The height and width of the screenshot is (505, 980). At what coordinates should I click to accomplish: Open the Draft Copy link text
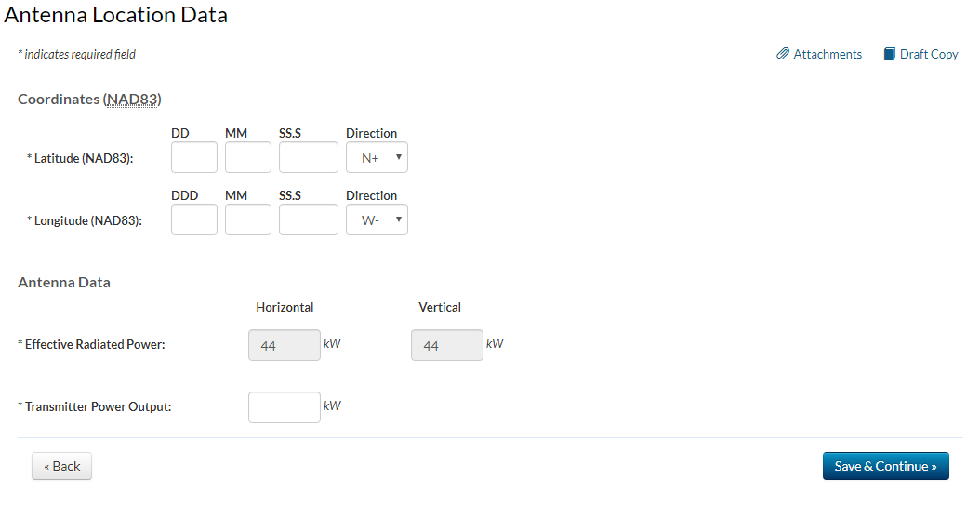[928, 54]
